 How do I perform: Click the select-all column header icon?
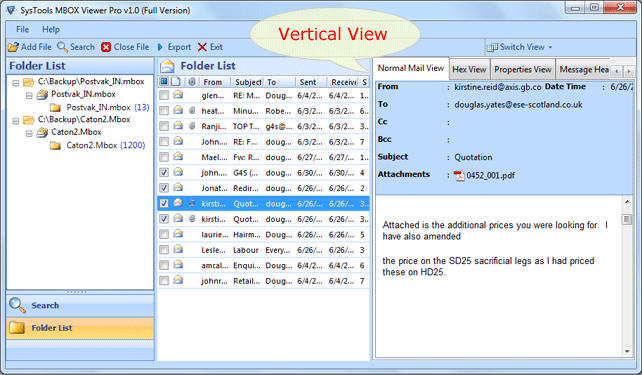click(164, 81)
